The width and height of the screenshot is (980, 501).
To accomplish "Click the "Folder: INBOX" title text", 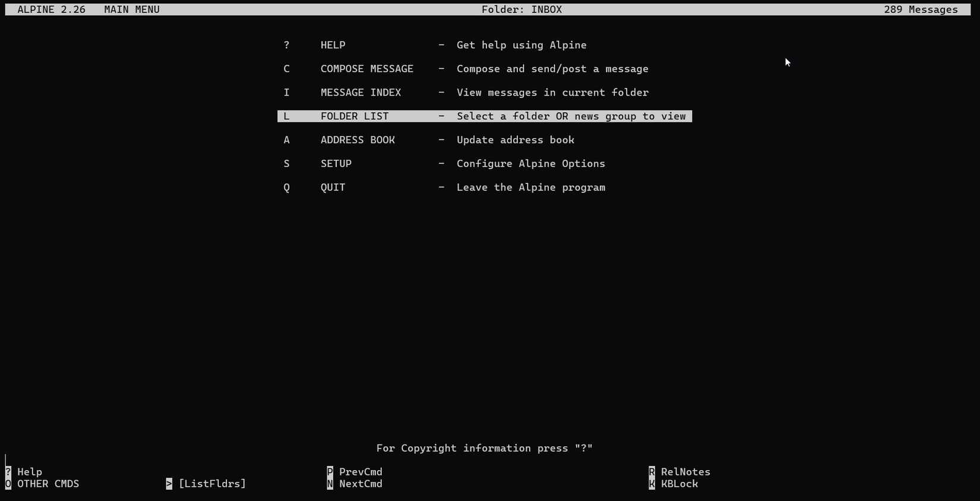I will (x=521, y=9).
